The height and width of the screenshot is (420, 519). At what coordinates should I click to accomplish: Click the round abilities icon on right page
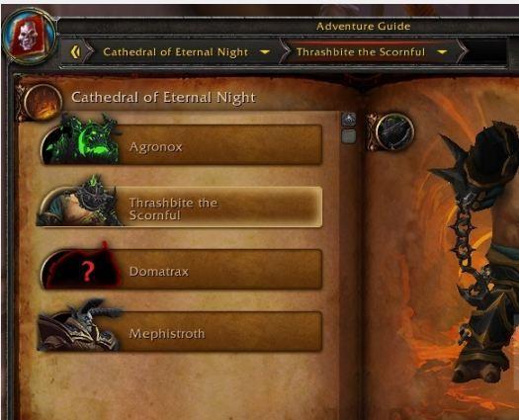[x=394, y=131]
